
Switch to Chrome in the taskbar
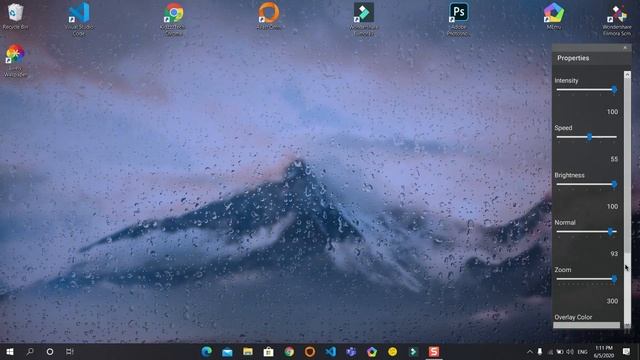tap(289, 351)
